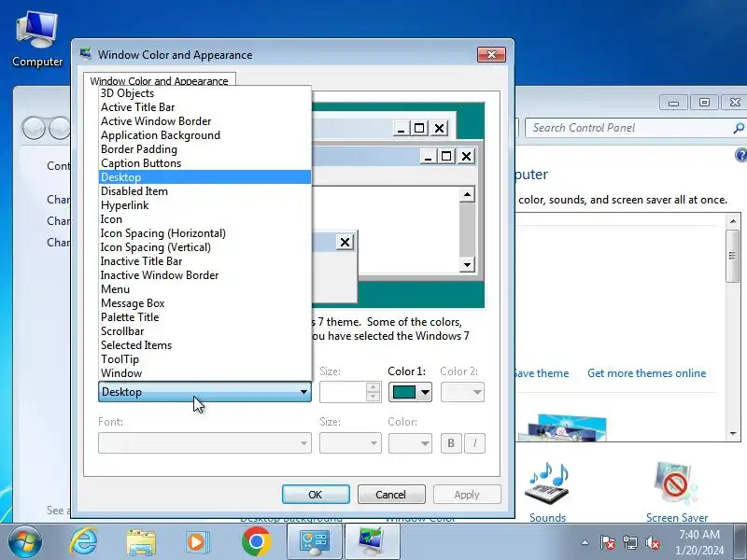Viewport: 747px width, 560px height.
Task: Open the Font name dropdown
Action: pyautogui.click(x=204, y=442)
